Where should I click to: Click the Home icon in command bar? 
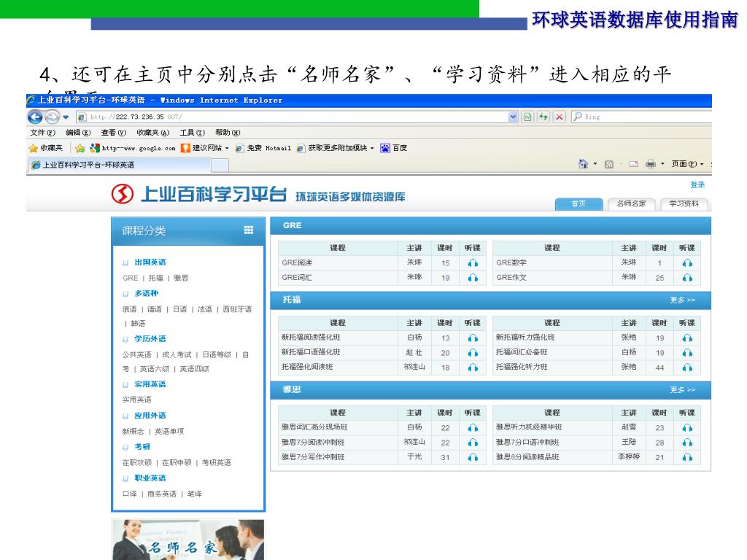(x=583, y=164)
